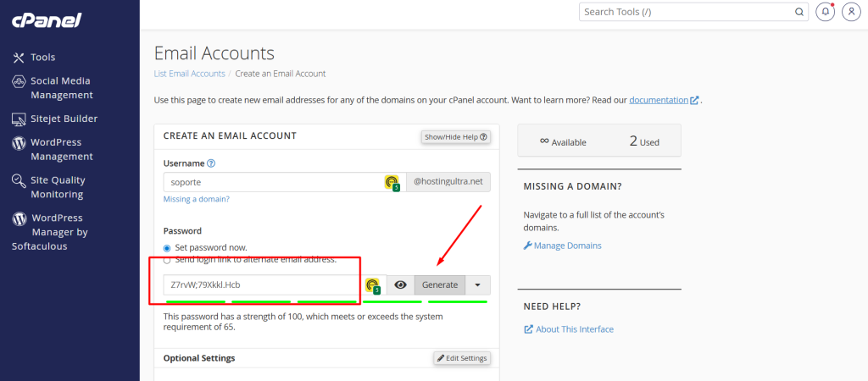This screenshot has height=381, width=868.
Task: Click password manager icon in username field
Action: [x=392, y=182]
